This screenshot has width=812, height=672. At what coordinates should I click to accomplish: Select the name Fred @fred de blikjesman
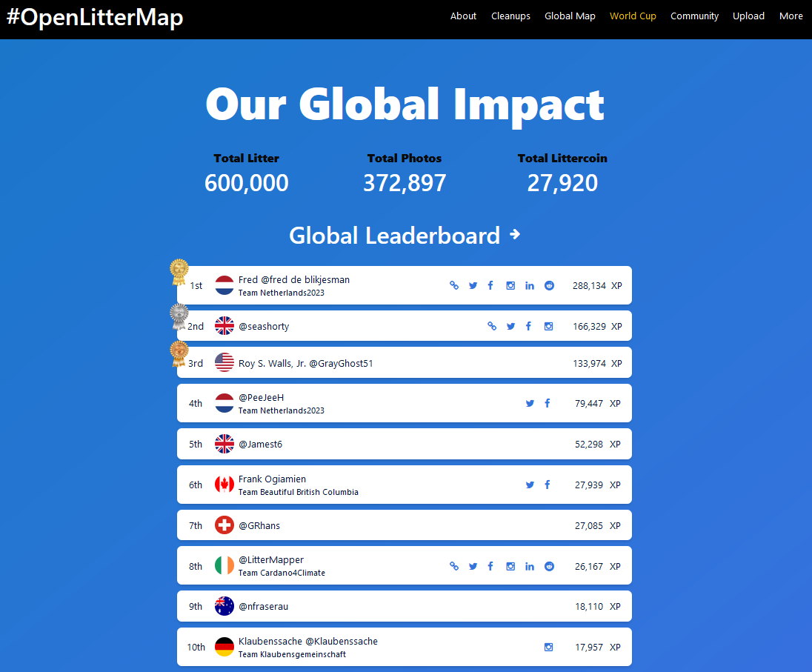pyautogui.click(x=293, y=279)
